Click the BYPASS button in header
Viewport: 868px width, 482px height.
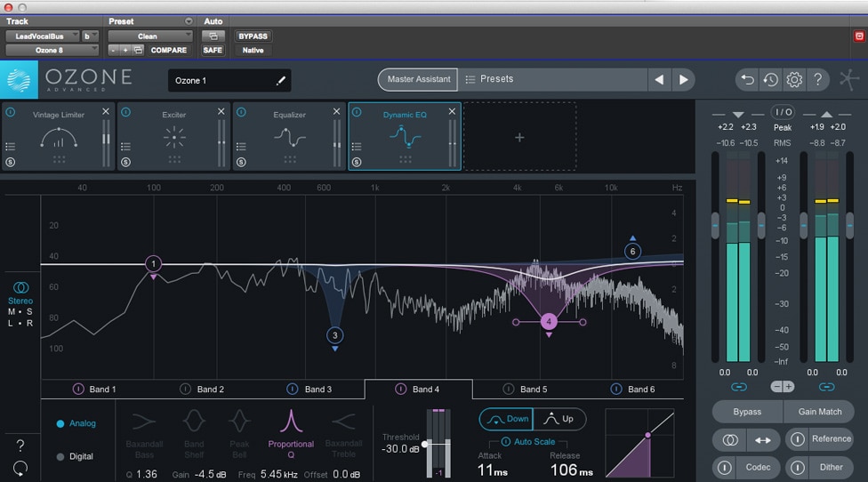click(x=253, y=36)
